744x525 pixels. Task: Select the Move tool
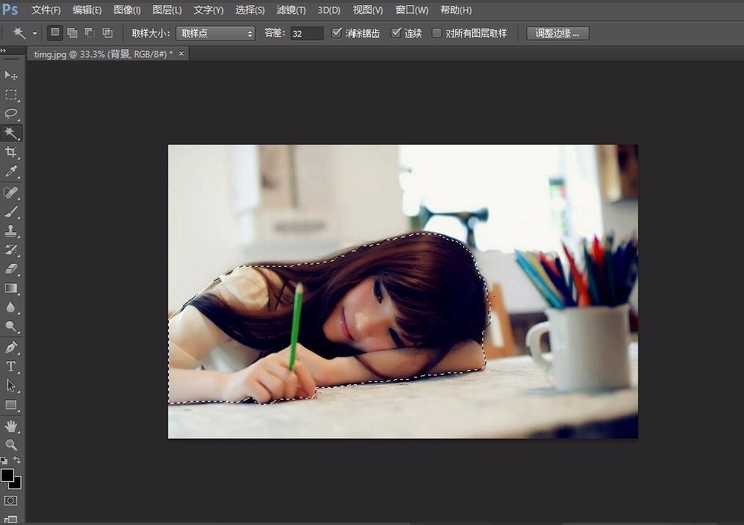click(x=11, y=75)
